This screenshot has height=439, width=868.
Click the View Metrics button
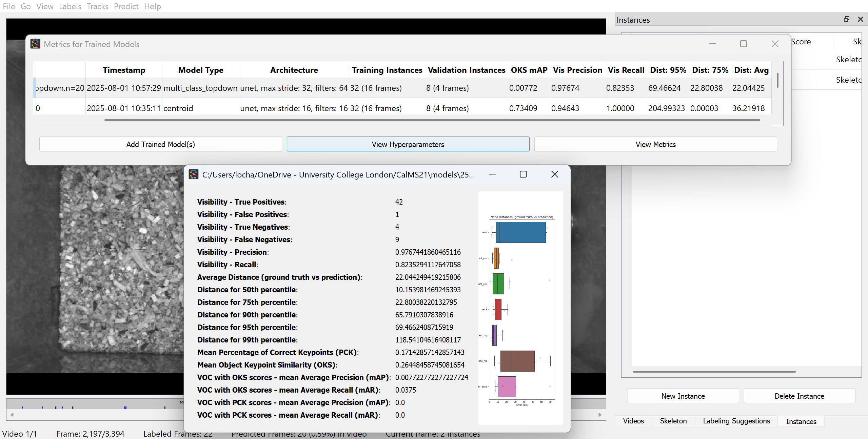click(x=655, y=144)
